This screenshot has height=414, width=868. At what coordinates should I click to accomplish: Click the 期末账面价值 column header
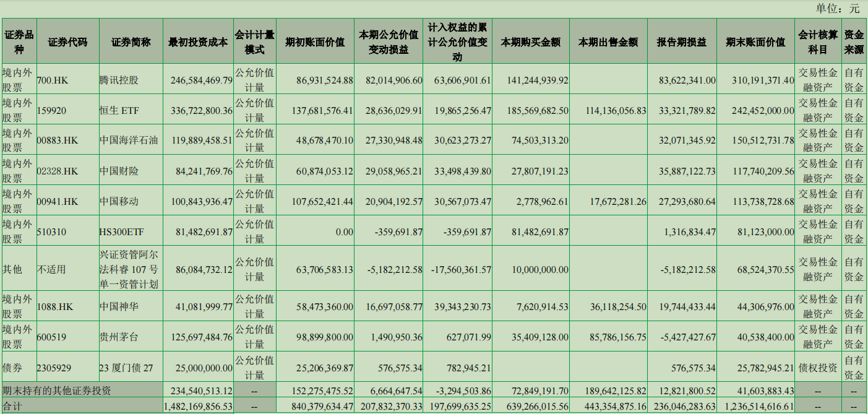point(755,41)
